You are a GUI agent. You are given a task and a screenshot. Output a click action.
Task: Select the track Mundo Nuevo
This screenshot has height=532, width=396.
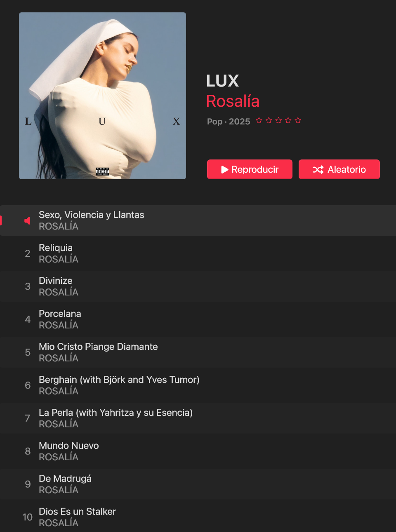coord(198,451)
